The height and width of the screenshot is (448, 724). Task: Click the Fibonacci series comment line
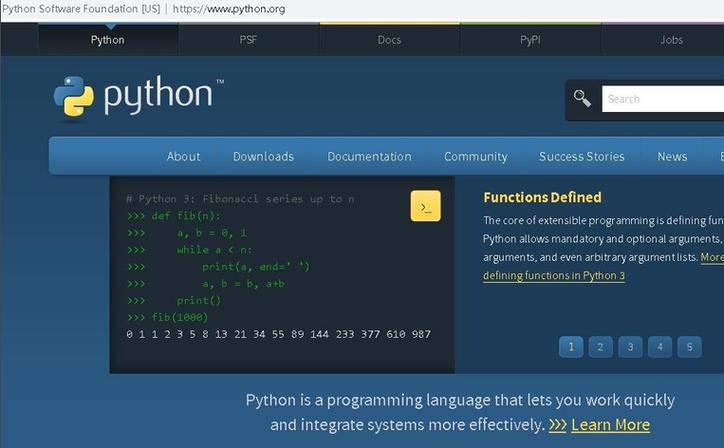tap(240, 199)
